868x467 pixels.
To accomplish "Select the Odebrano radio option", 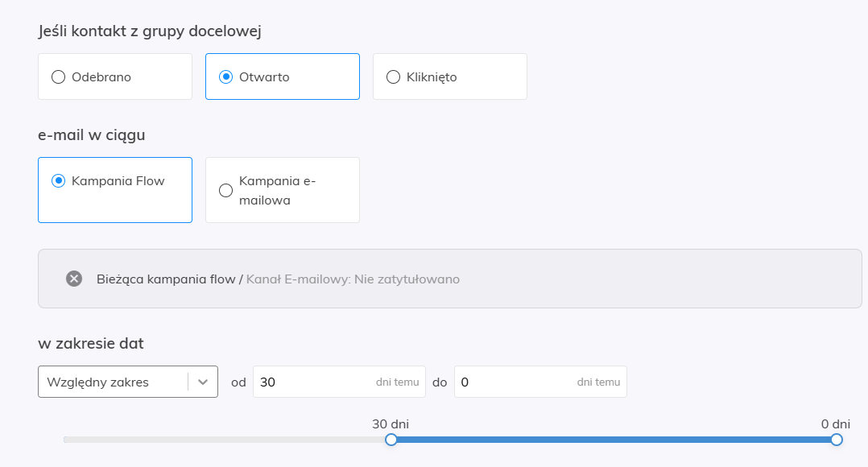I will coord(59,77).
